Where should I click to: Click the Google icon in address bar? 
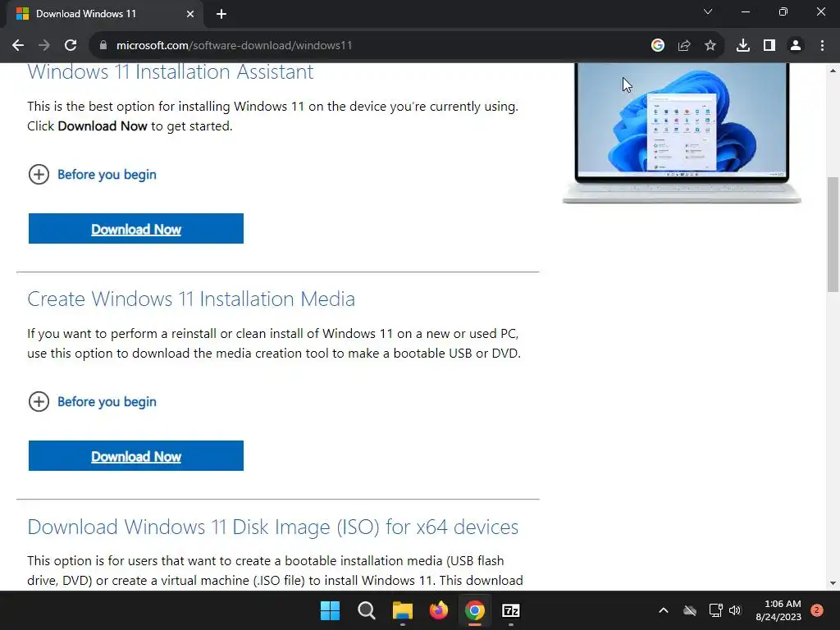tap(658, 46)
